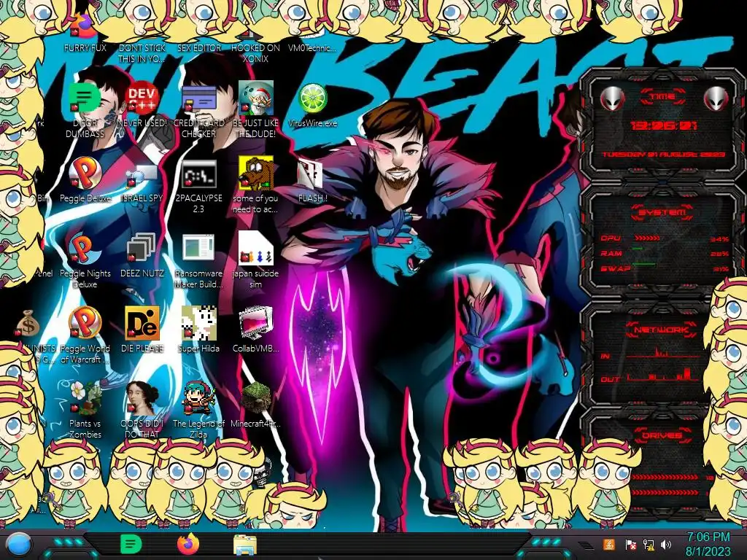Click the TIME widget header
747x560 pixels.
662,97
